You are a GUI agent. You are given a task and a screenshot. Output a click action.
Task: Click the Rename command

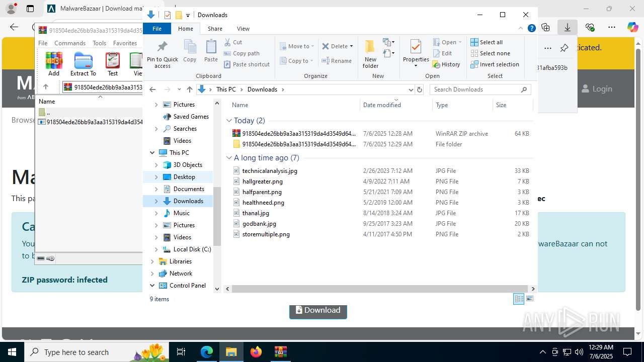pyautogui.click(x=337, y=61)
